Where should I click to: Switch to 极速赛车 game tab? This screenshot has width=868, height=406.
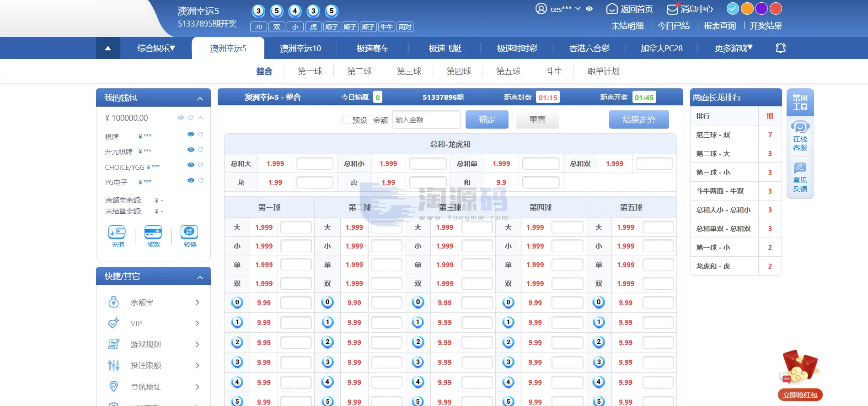click(x=373, y=48)
